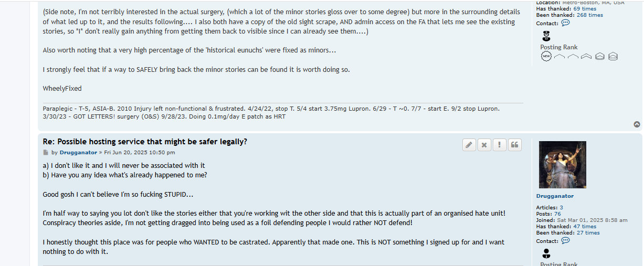Click the Drugganator author link beside the post date

pos(78,153)
